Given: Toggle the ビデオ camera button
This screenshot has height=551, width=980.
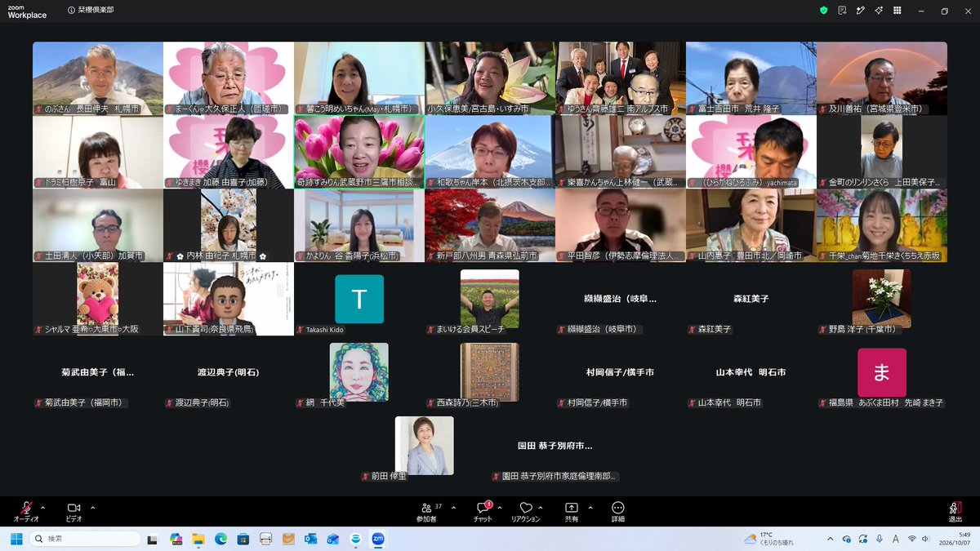Looking at the screenshot, I should [74, 511].
